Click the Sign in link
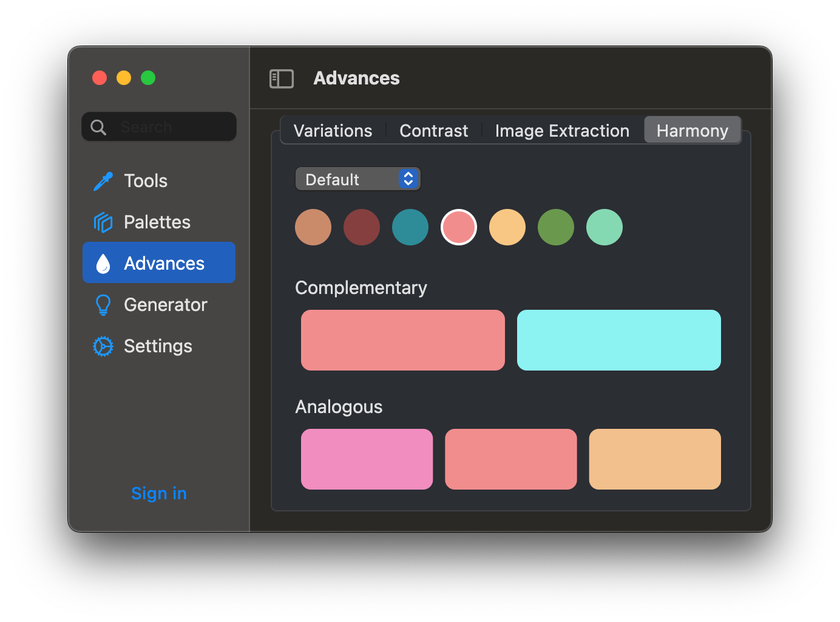 pos(159,493)
